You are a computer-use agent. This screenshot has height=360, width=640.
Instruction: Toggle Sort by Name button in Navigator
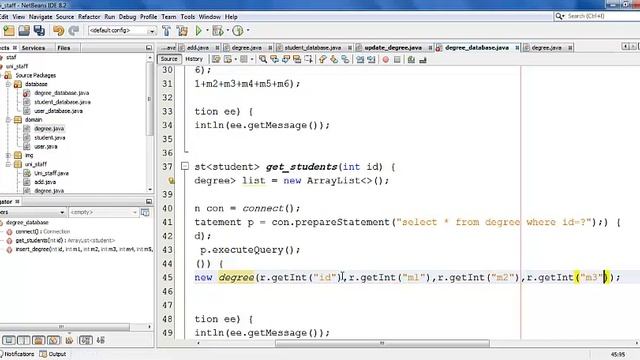pyautogui.click(x=86, y=340)
